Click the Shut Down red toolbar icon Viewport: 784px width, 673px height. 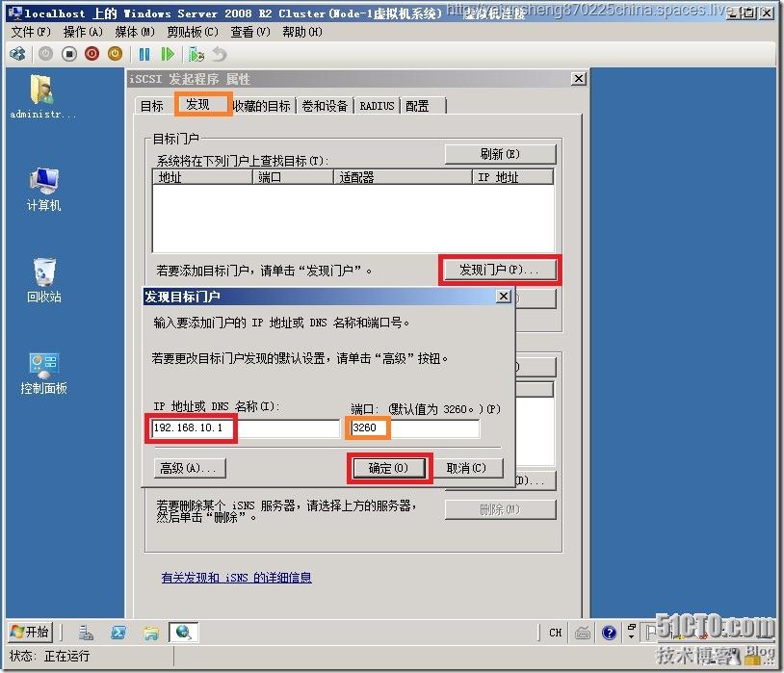[92, 54]
